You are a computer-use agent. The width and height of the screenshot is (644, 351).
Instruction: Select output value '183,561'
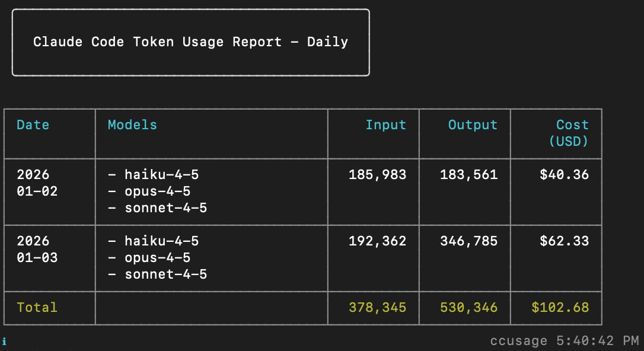468,175
